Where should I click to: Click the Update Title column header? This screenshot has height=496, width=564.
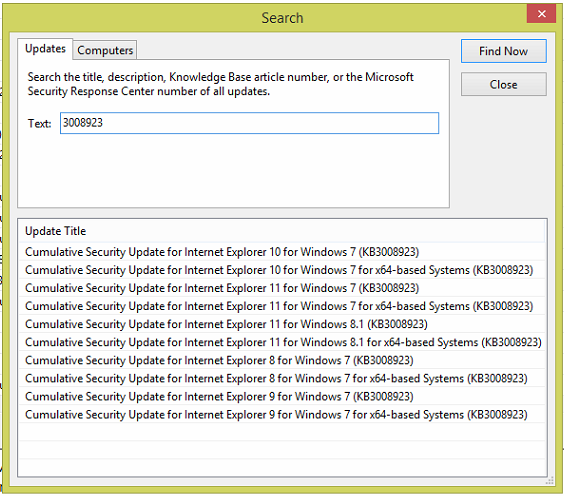coord(282,231)
